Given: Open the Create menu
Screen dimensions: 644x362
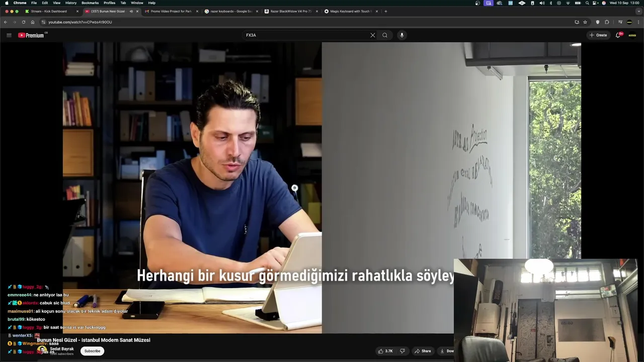Looking at the screenshot, I should point(598,35).
